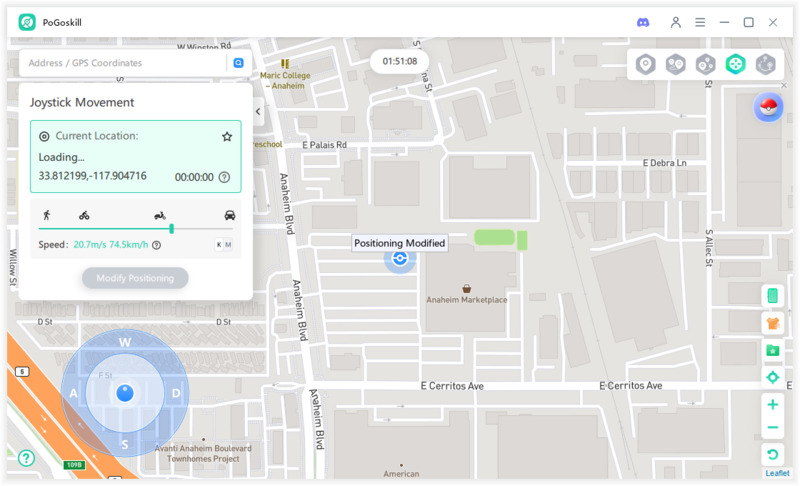Recenter map with the locate icon
This screenshot has height=486, width=800.
click(772, 377)
